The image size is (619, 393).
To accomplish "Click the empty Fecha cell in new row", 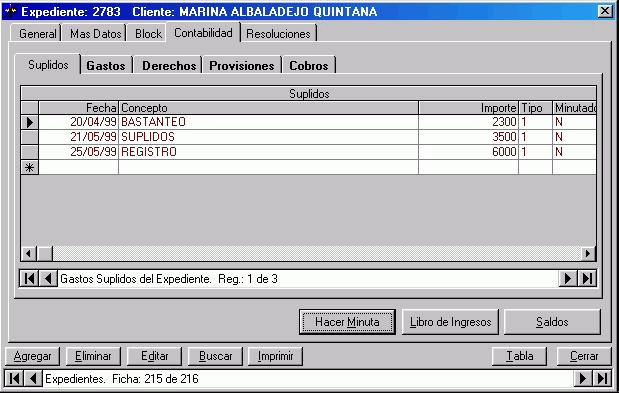I will point(79,167).
